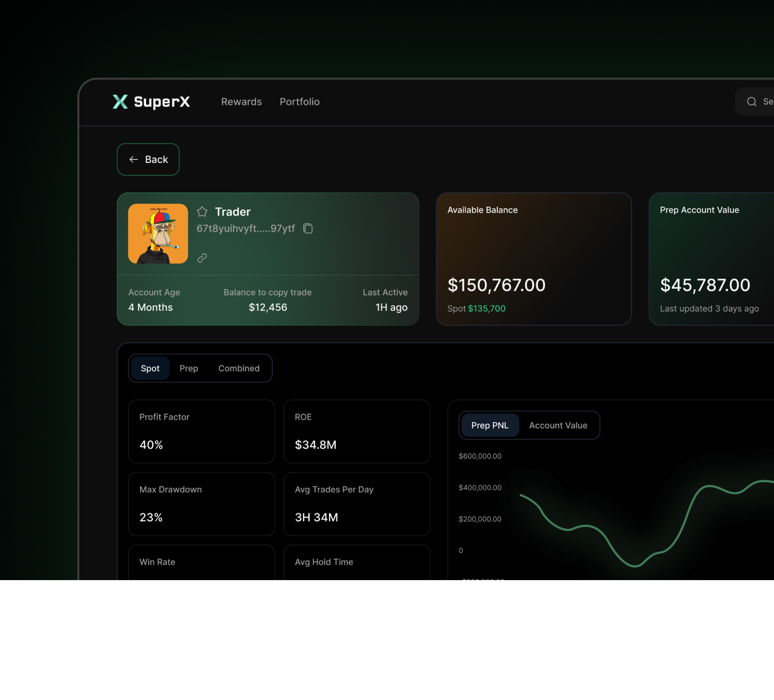Open the Rewards page
774x700 pixels.
[241, 102]
